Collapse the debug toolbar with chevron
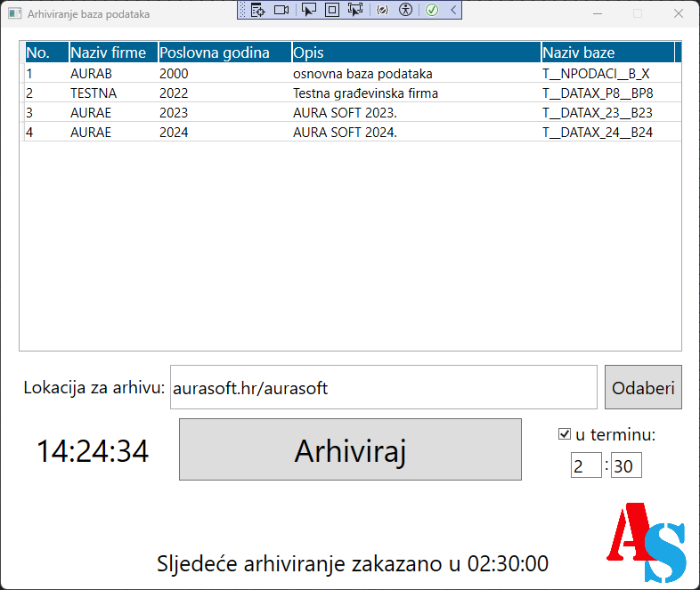The height and width of the screenshot is (590, 700). [452, 10]
